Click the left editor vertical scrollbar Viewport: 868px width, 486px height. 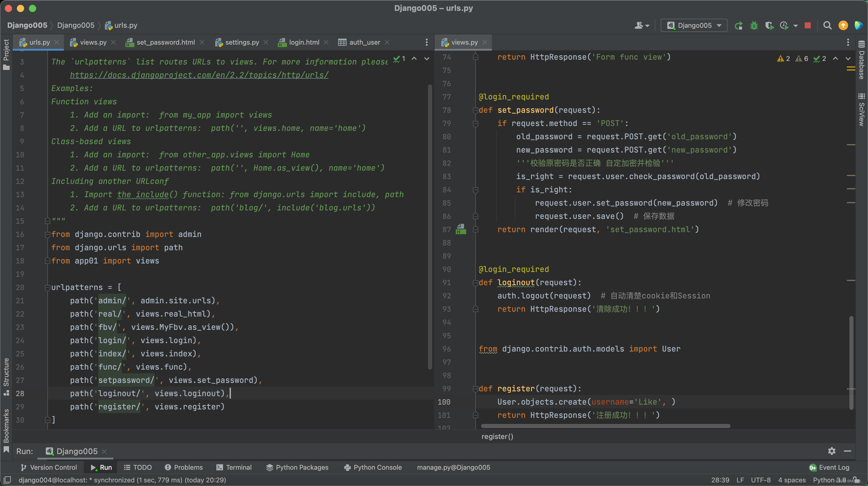(429, 226)
